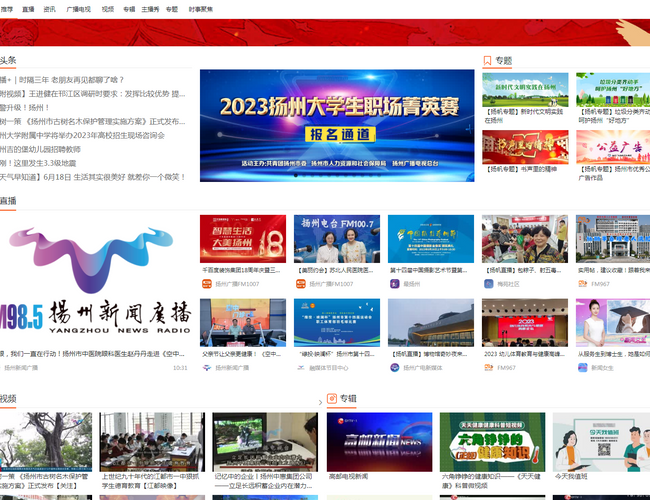Select the 广播电视 navigation tab
This screenshot has width=650, height=500.
coord(78,8)
